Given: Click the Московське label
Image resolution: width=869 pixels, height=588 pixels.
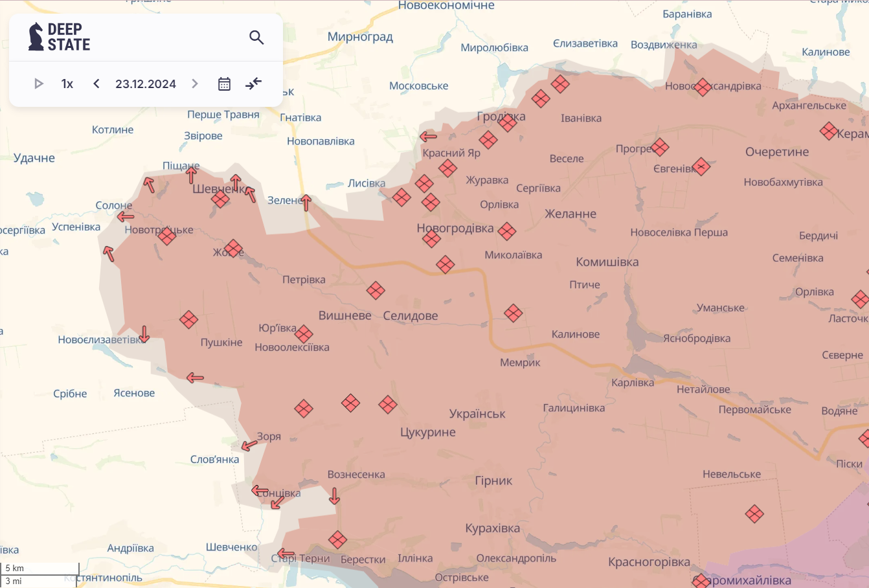Looking at the screenshot, I should (x=419, y=85).
